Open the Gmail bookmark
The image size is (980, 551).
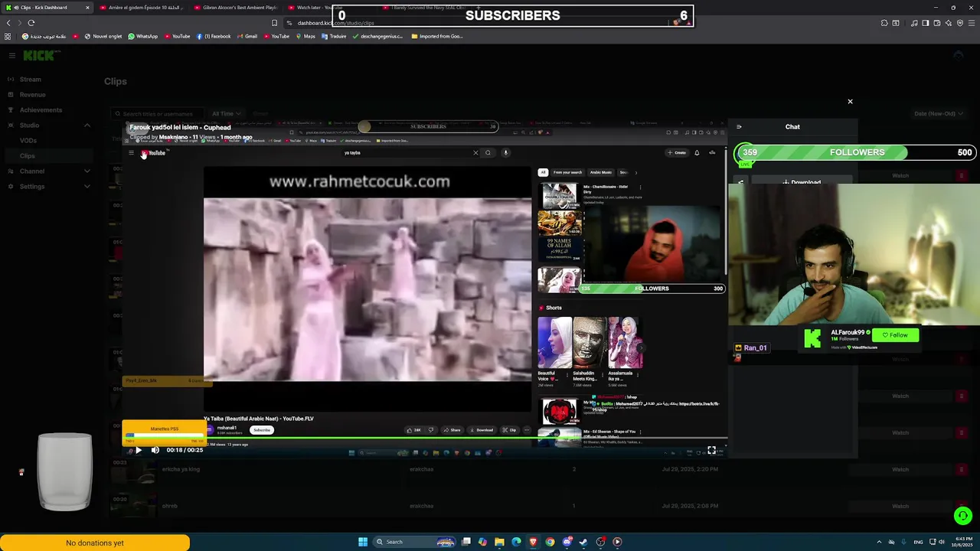247,36
